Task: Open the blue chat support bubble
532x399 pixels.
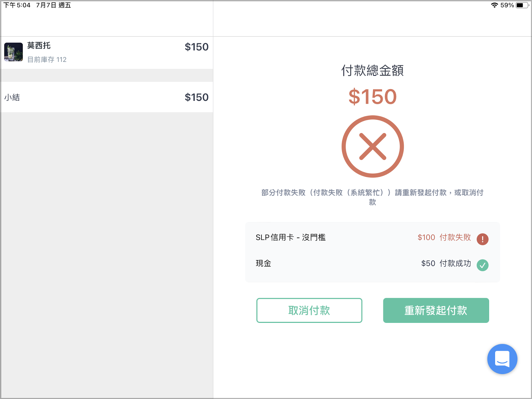Action: (x=502, y=359)
